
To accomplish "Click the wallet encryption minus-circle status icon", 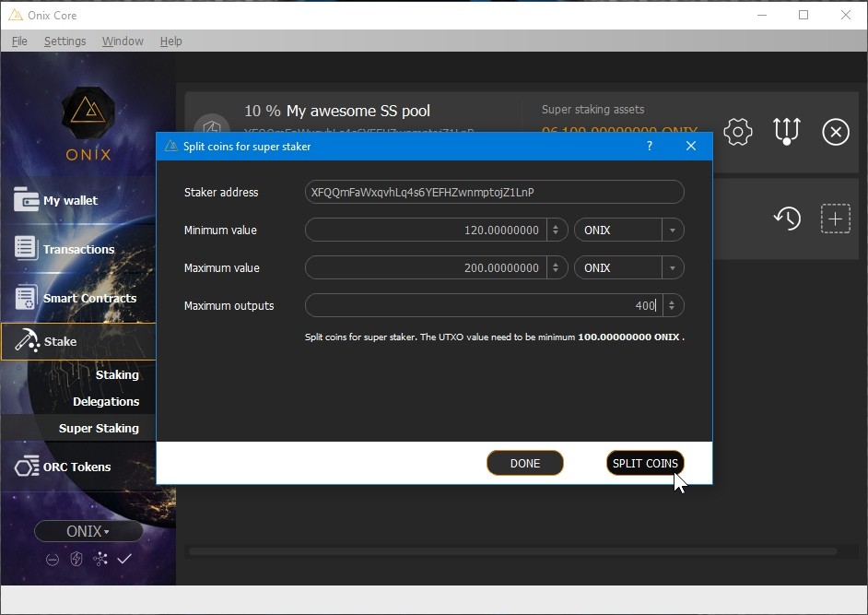I will [52, 560].
